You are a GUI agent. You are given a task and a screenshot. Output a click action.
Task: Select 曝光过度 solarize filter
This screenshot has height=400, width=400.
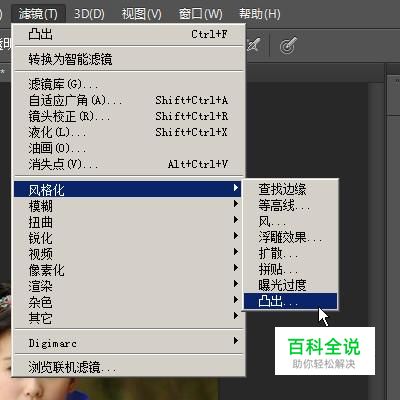291,285
